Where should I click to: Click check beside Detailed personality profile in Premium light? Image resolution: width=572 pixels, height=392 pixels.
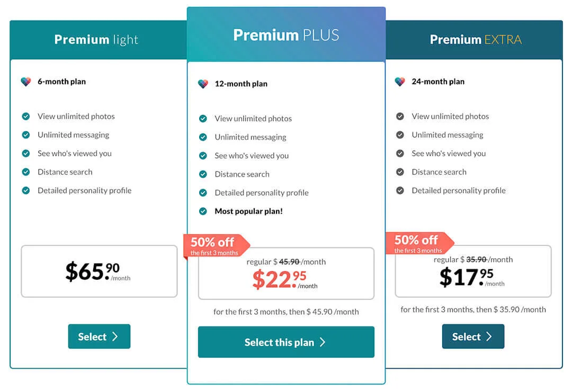point(26,190)
